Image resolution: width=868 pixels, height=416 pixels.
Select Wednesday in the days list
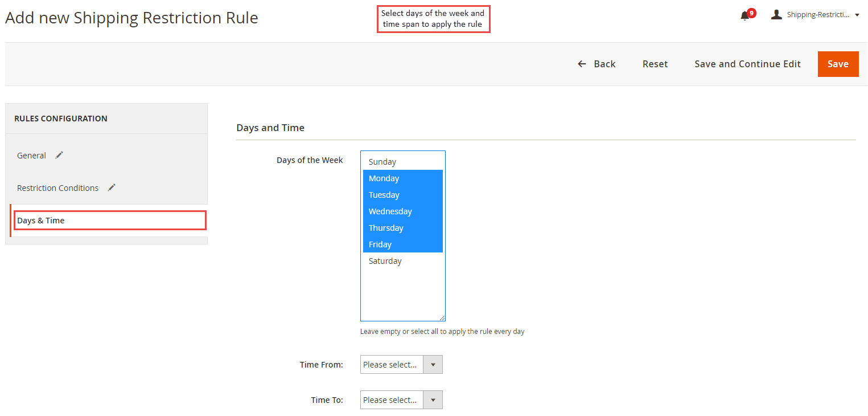click(x=403, y=211)
